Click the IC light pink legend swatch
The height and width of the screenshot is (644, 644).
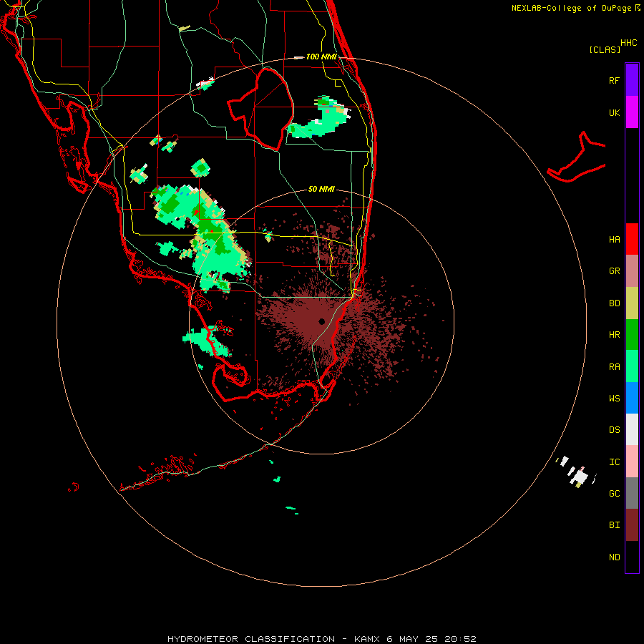pyautogui.click(x=632, y=462)
